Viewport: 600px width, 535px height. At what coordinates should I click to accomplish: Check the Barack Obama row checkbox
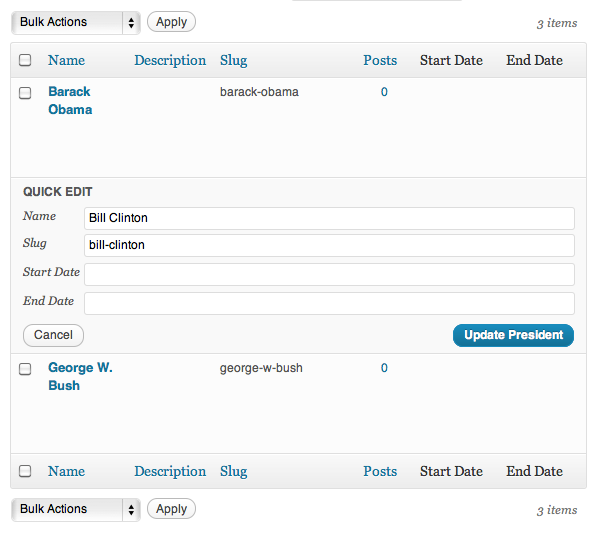pyautogui.click(x=25, y=93)
